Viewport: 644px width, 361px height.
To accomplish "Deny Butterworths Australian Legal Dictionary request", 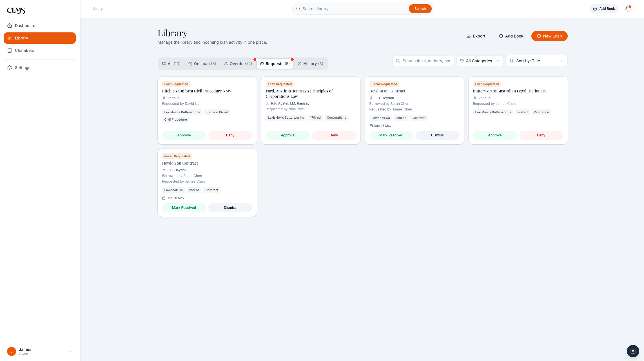I will (x=541, y=135).
